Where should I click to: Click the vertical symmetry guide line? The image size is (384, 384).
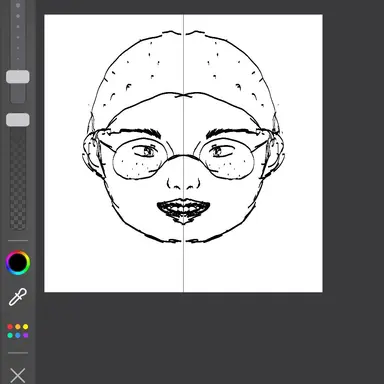coord(183,153)
